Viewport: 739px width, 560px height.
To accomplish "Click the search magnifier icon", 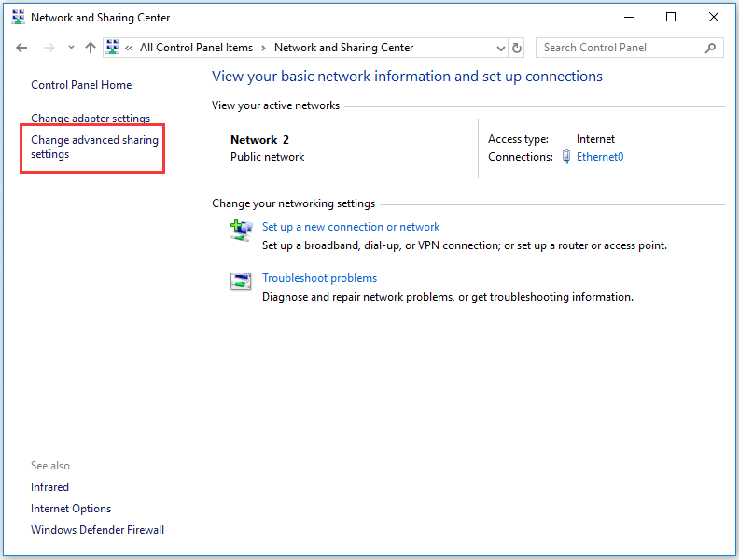I will 711,48.
